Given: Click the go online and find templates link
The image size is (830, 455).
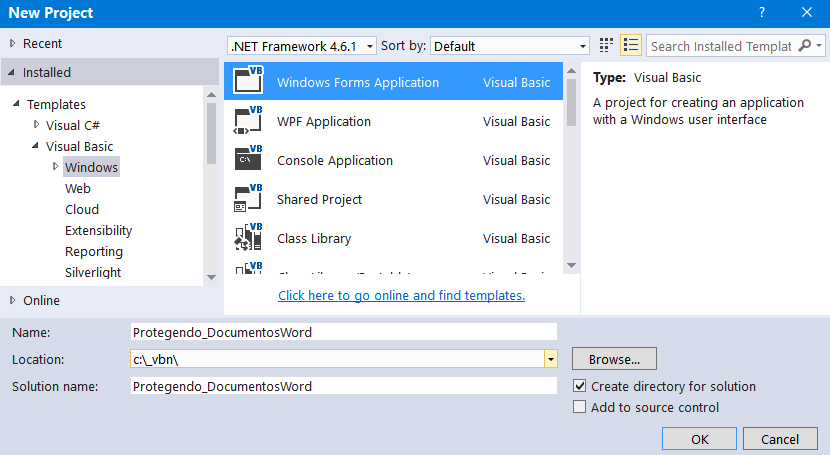Looking at the screenshot, I should (x=401, y=295).
